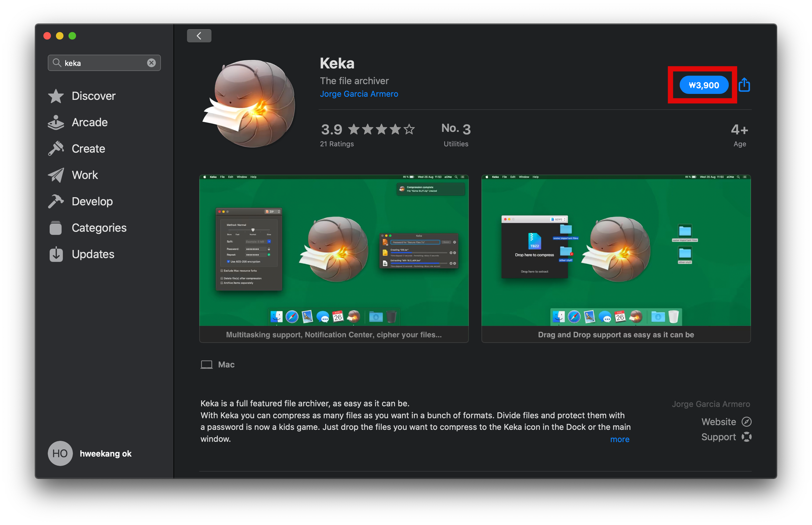This screenshot has height=525, width=812.
Task: Open the Updates download icon
Action: point(56,254)
